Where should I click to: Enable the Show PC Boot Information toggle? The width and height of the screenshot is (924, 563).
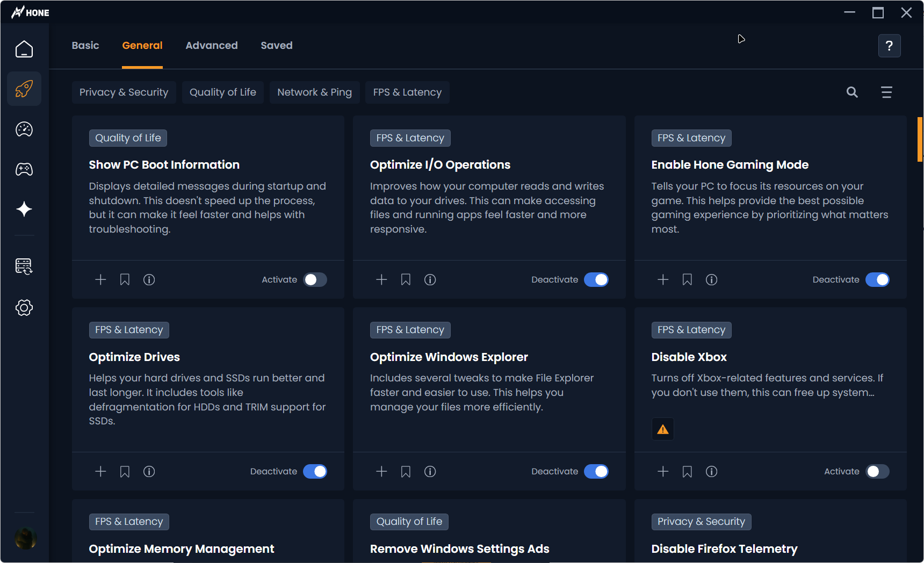click(315, 280)
